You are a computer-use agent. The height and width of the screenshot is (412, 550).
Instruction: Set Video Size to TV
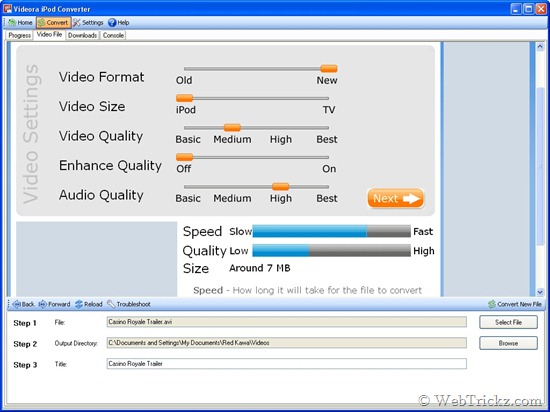(329, 110)
